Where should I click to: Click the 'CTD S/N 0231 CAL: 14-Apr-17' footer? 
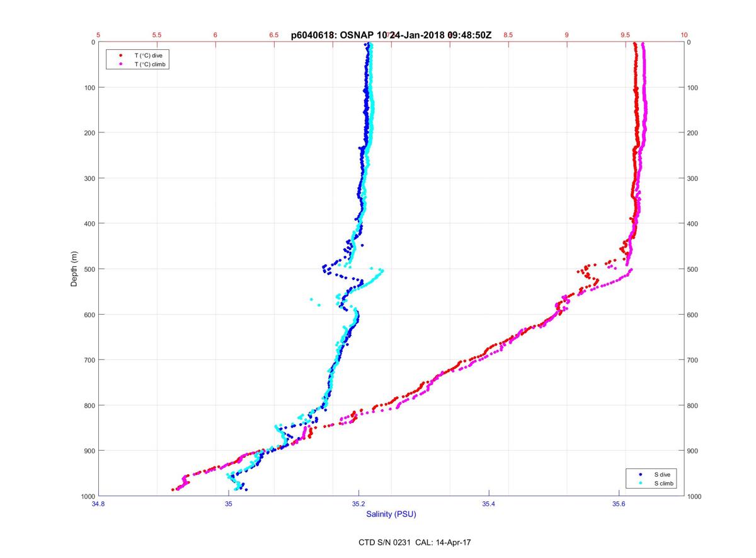click(414, 542)
